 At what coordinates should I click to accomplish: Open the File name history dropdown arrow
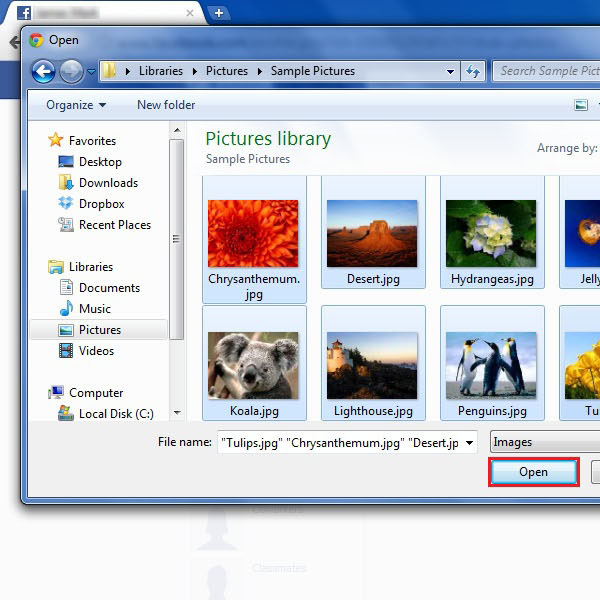click(x=470, y=443)
